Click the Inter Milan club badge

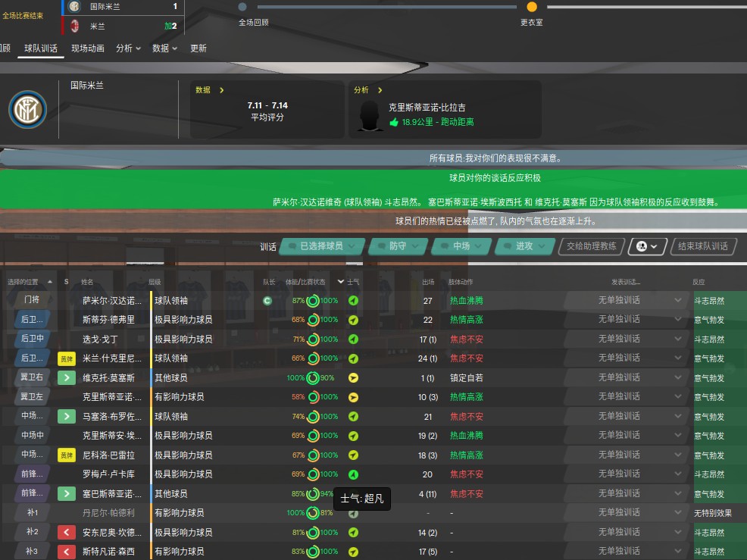click(x=27, y=109)
